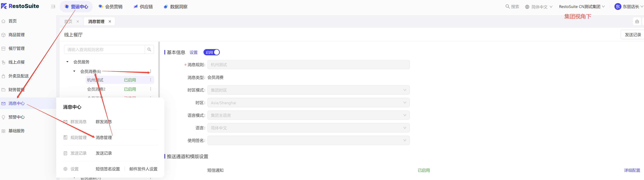Open more options icon for 会员消费2 rule
Image resolution: width=644 pixels, height=180 pixels.
click(x=150, y=89)
